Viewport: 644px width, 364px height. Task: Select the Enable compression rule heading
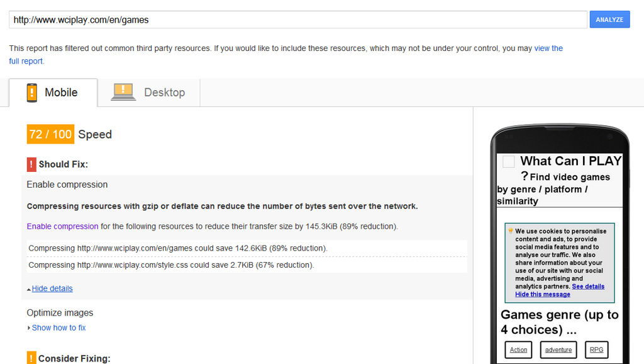[x=67, y=185]
